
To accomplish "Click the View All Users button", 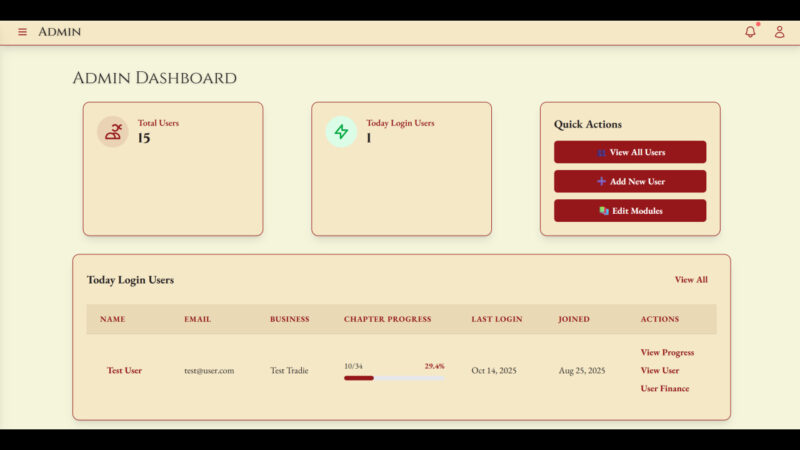I will tap(630, 152).
